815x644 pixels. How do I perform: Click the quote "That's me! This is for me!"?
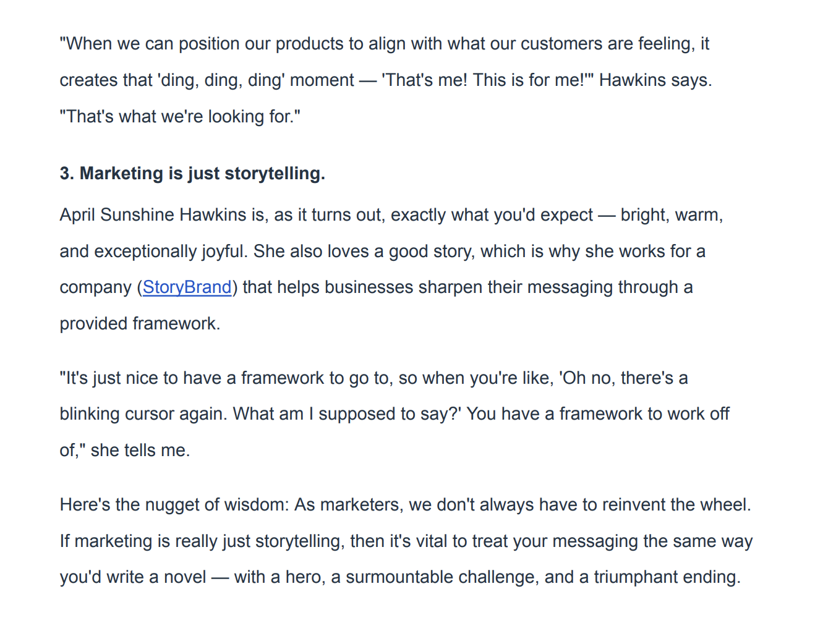point(483,80)
